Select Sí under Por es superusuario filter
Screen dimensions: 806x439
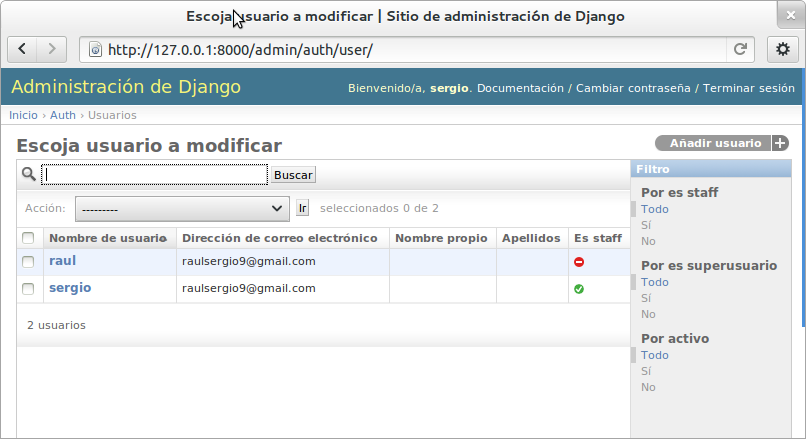[646, 298]
